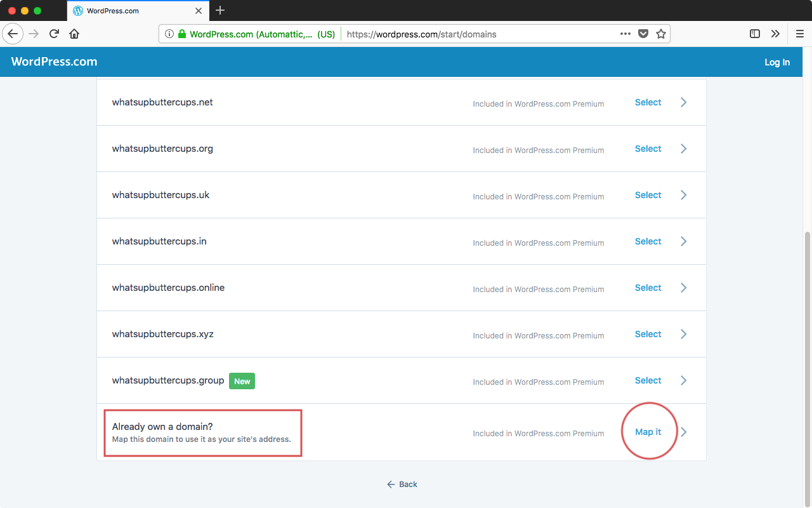Select whatsupbuttercups.net domain
Image resolution: width=812 pixels, height=508 pixels.
tap(648, 102)
